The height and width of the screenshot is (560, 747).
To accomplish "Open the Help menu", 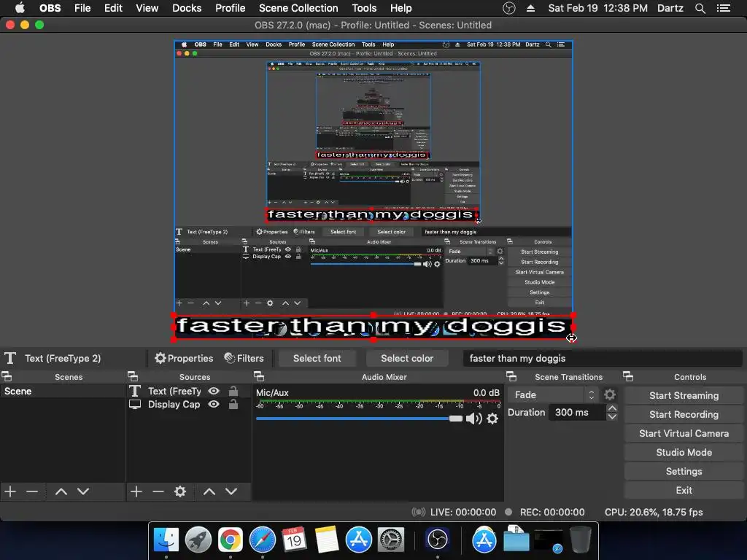I will tap(400, 8).
